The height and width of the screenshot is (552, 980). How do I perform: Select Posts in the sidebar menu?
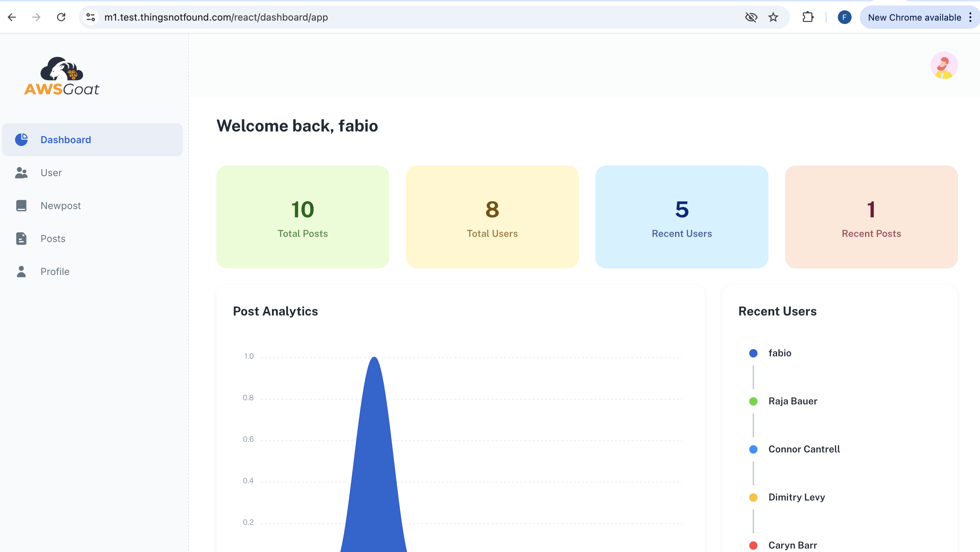point(53,239)
